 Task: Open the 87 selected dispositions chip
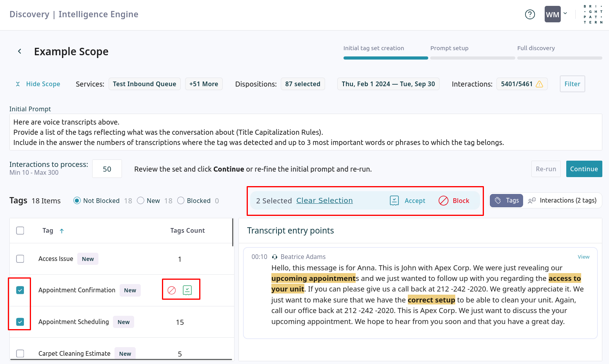click(303, 84)
